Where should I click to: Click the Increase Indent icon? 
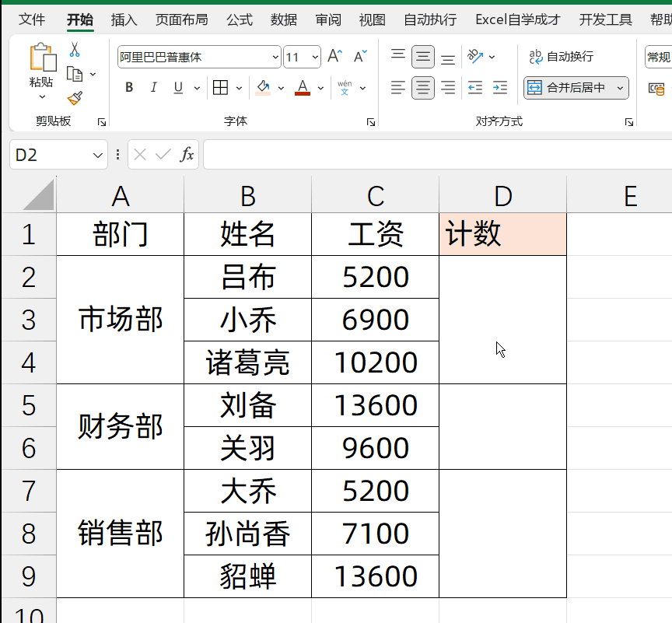click(500, 88)
